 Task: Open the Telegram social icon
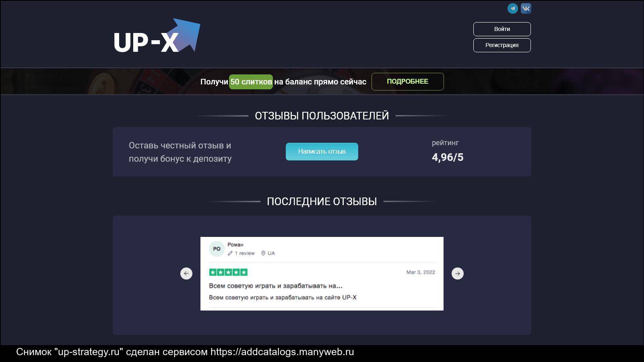pyautogui.click(x=512, y=8)
